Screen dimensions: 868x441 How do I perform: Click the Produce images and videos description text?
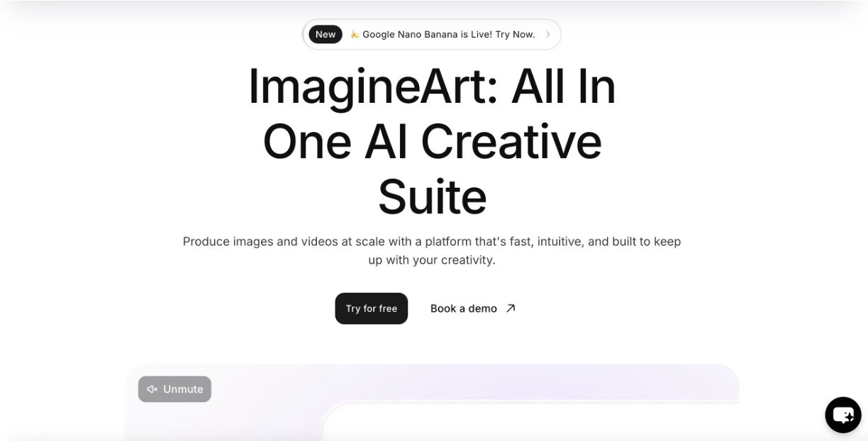pos(432,250)
